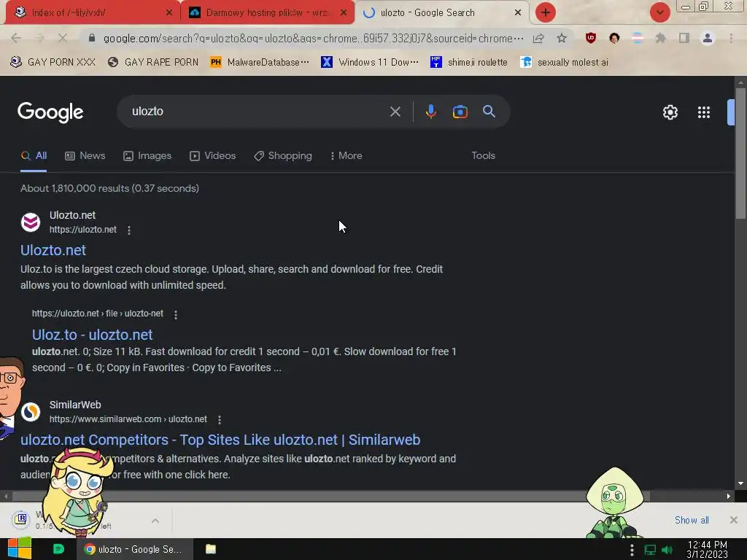The height and width of the screenshot is (560, 747).
Task: Open Google quick settings gear
Action: coord(670,112)
